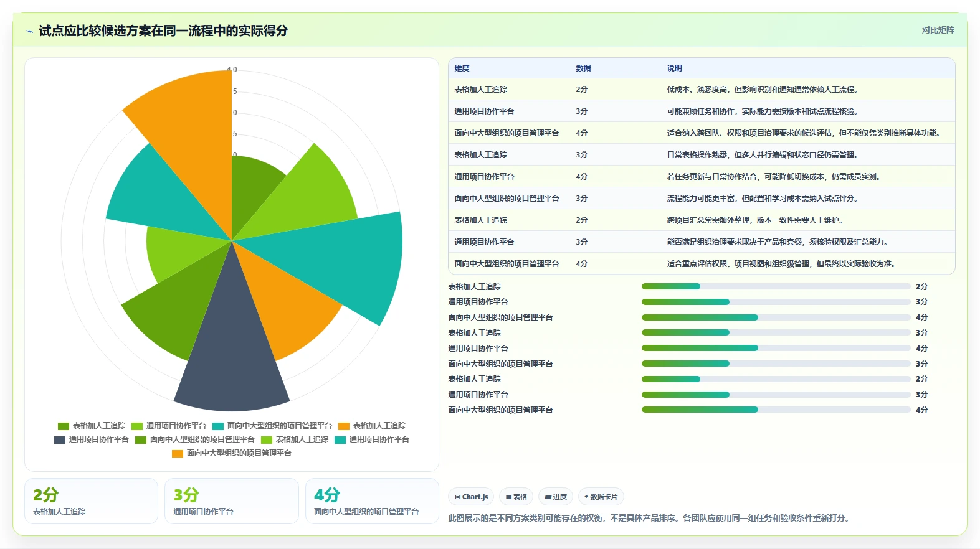Toggle the teal 通用项目协作平台 legend item
This screenshot has width=980, height=549.
[x=372, y=439]
